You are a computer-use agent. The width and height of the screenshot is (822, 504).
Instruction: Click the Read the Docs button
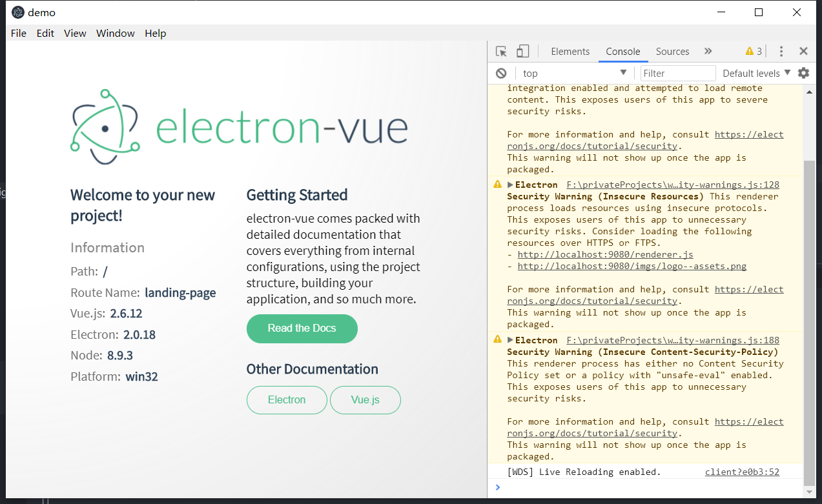[x=302, y=328]
